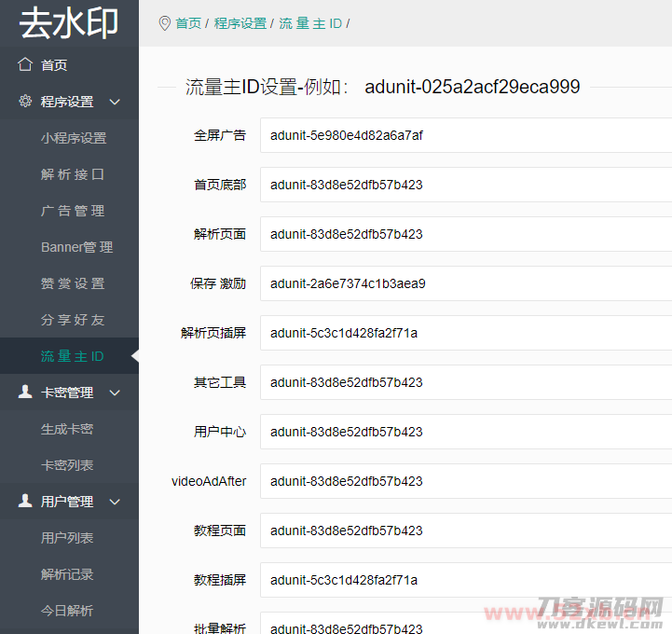Click the 全屏广告 ad unit input field

466,135
